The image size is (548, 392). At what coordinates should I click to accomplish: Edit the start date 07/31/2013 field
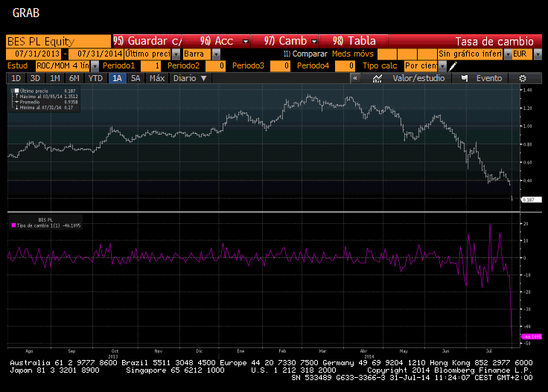click(x=34, y=54)
